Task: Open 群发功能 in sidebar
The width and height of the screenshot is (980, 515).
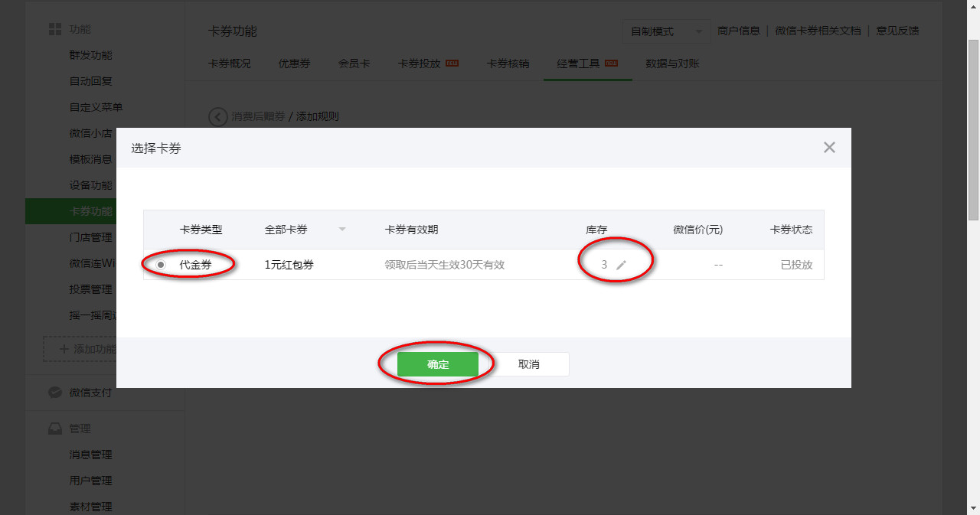Action: click(x=90, y=55)
